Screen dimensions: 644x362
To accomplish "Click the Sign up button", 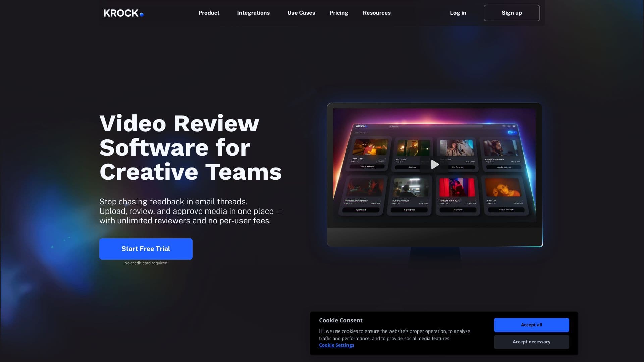I will coord(512,13).
